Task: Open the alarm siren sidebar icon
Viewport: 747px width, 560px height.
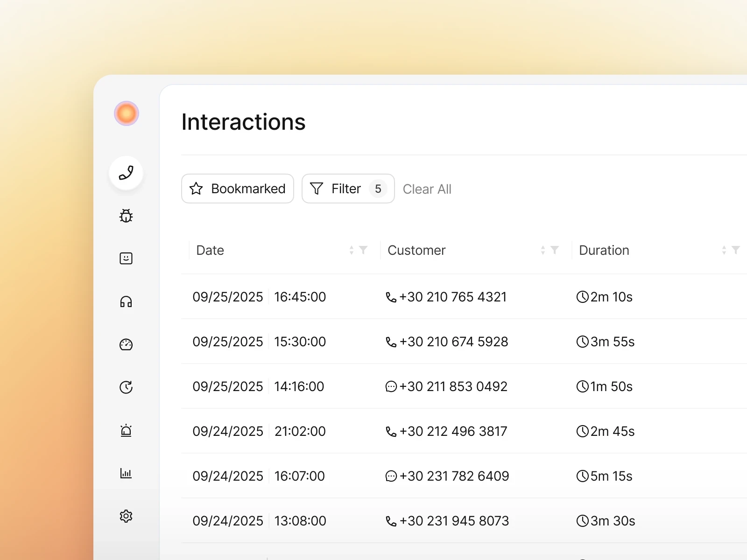Action: (126, 430)
